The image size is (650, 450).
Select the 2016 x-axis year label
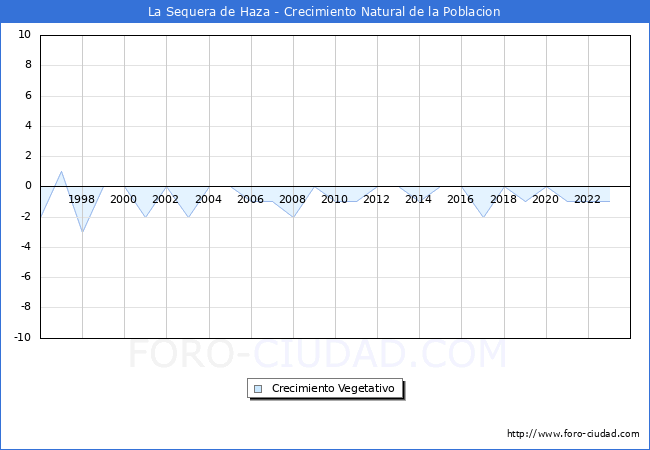point(461,199)
